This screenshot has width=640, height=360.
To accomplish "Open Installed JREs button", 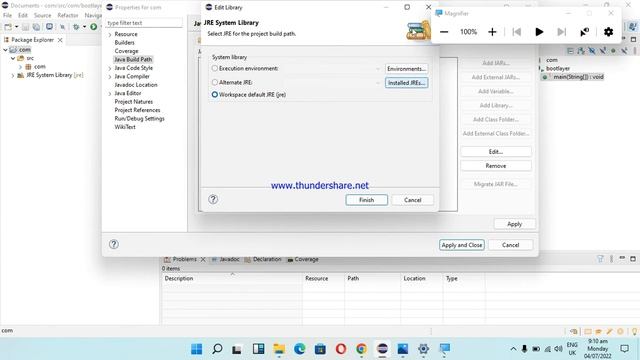I will (407, 82).
